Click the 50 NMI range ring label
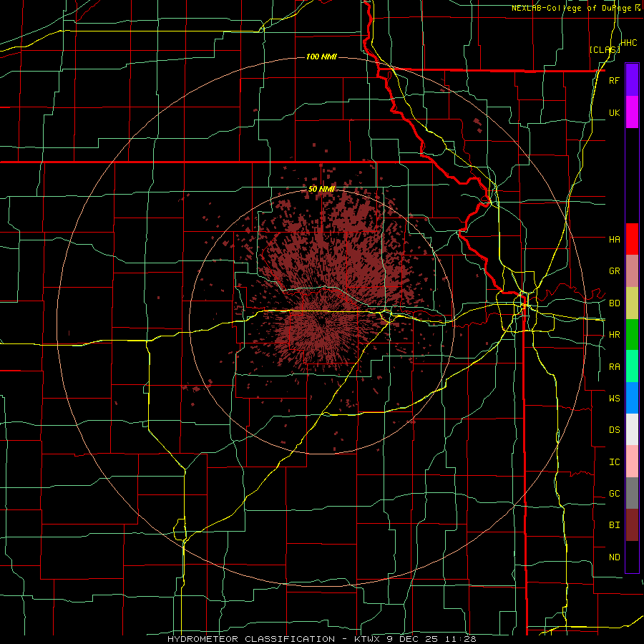644x644 pixels. [321, 189]
